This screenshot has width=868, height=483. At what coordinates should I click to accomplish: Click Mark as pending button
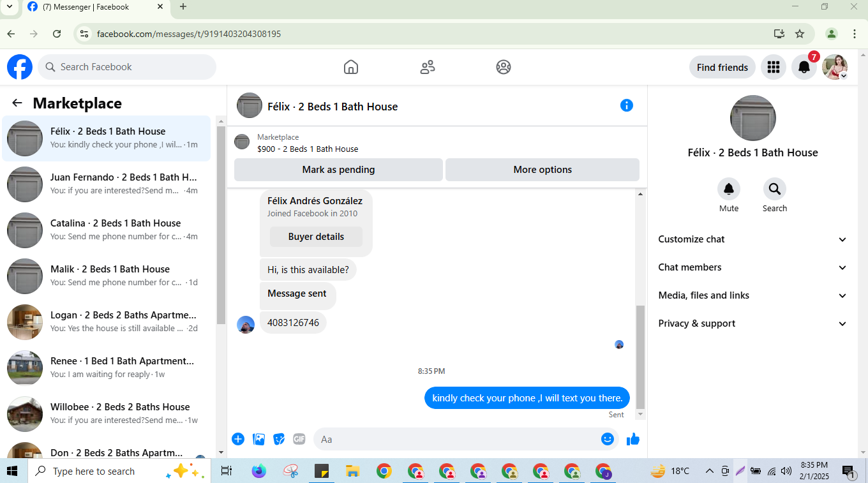338,170
